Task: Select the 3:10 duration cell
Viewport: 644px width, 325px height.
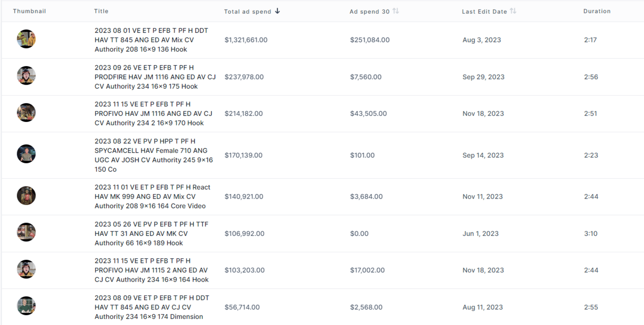Action: click(591, 233)
